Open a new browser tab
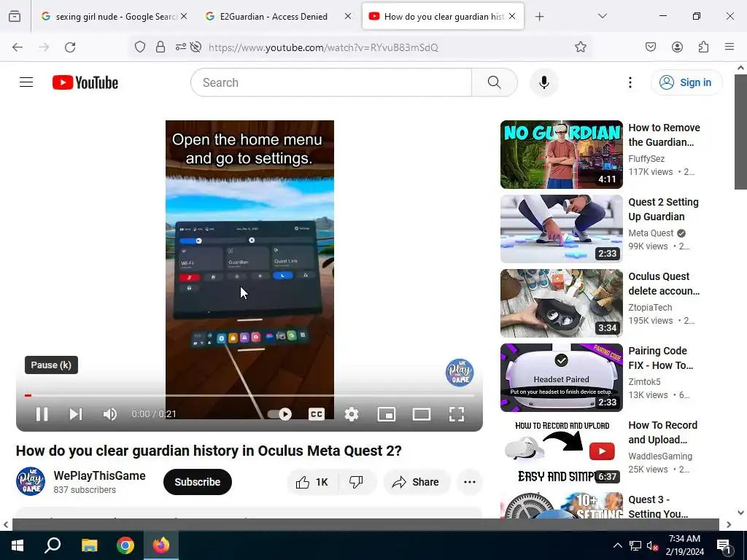Screen dimensions: 747x560 (x=539, y=17)
